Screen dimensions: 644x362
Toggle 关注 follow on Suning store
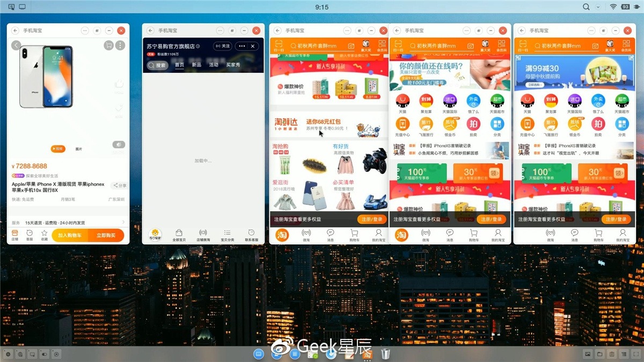click(223, 46)
